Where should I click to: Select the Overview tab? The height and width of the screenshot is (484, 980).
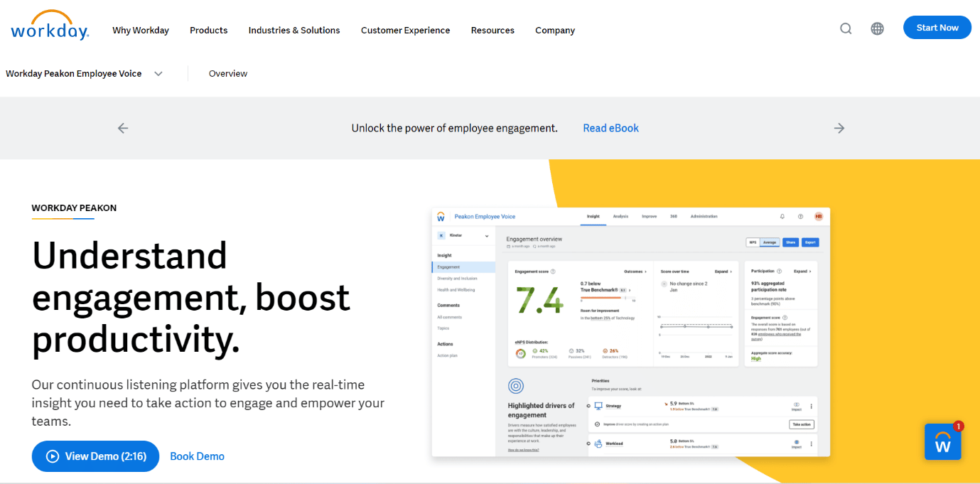[228, 73]
